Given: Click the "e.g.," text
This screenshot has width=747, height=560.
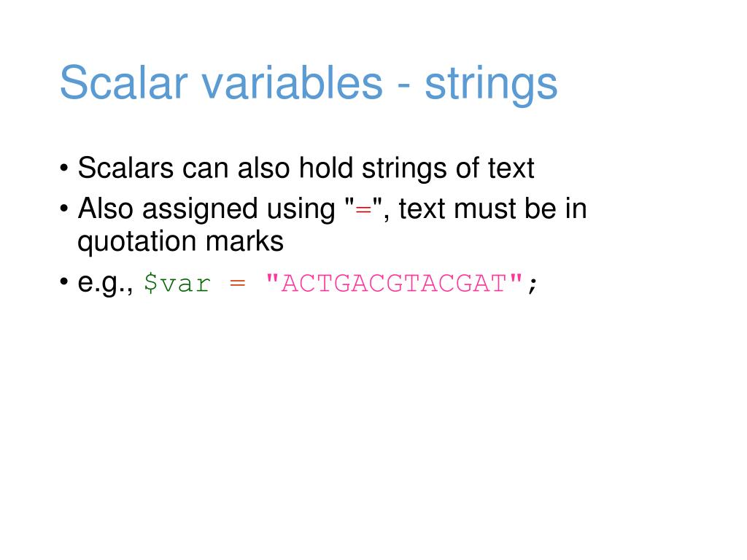Looking at the screenshot, I should coord(106,284).
